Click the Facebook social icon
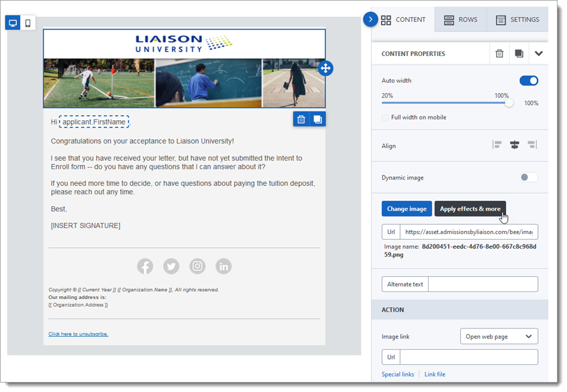This screenshot has height=392, width=567. point(145,267)
